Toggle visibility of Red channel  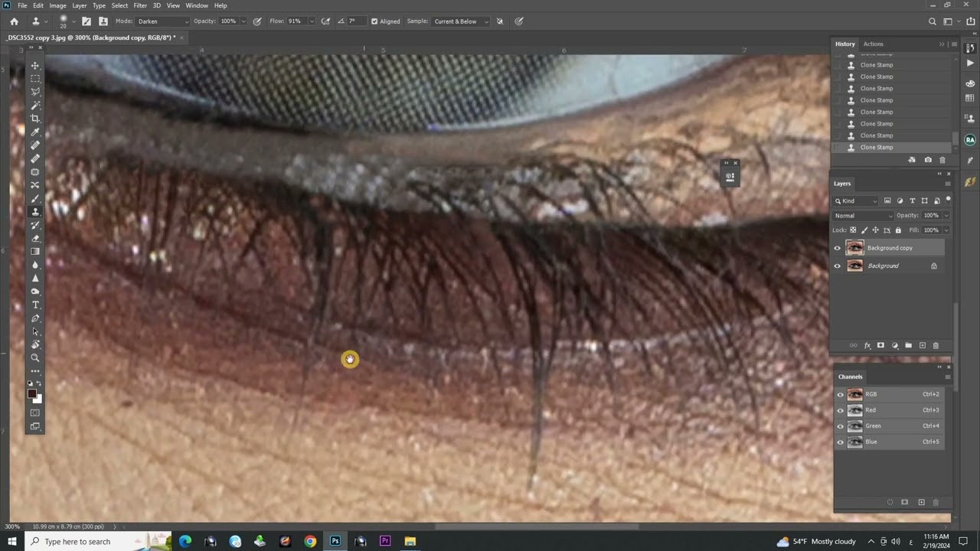(840, 411)
